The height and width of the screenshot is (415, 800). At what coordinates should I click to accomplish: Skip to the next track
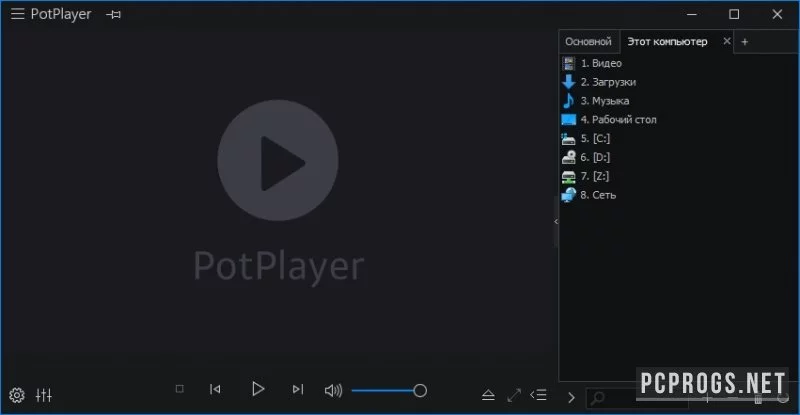[x=298, y=389]
